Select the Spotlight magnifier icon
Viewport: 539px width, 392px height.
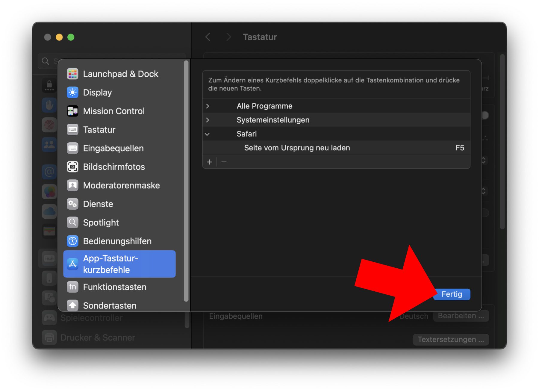(72, 223)
